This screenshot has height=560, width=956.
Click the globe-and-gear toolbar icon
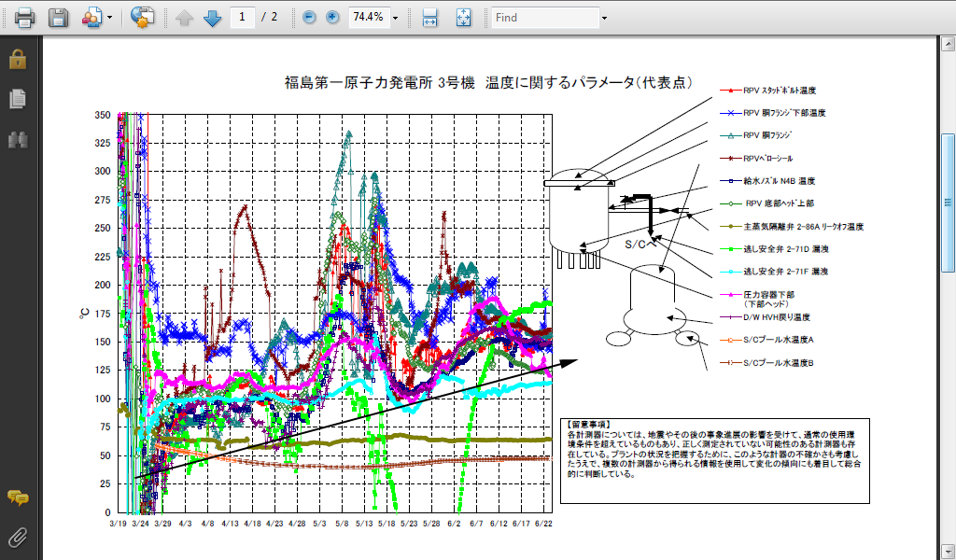[143, 18]
